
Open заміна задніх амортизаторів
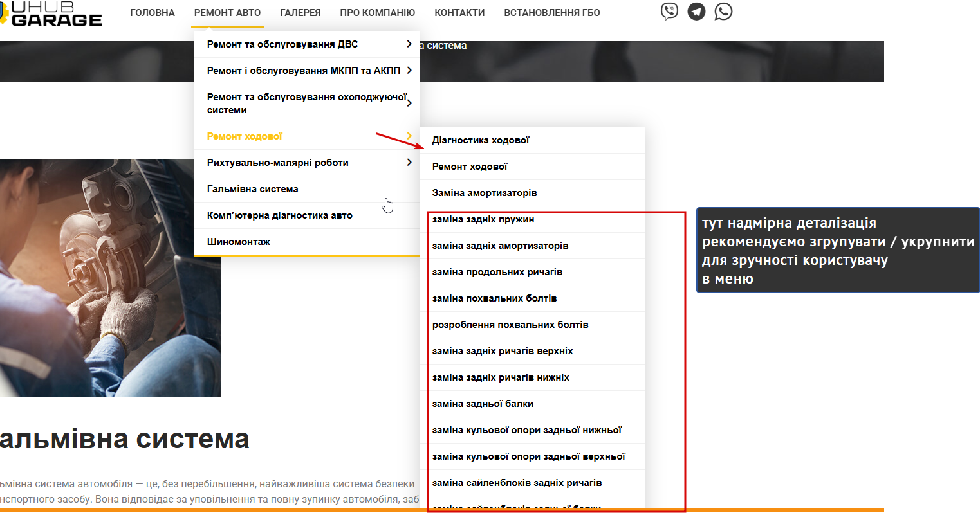(532, 246)
